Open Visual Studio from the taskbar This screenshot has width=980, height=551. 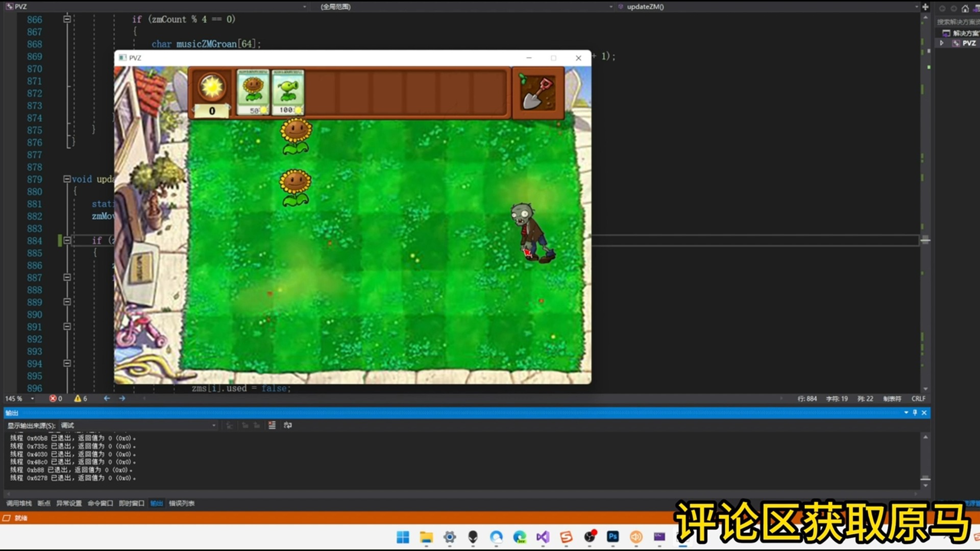pyautogui.click(x=543, y=537)
